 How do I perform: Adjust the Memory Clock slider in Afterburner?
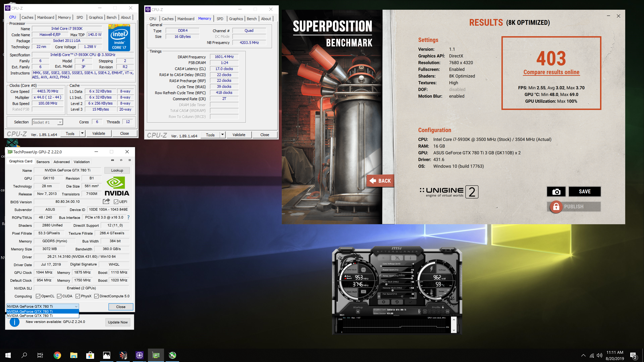click(x=397, y=291)
